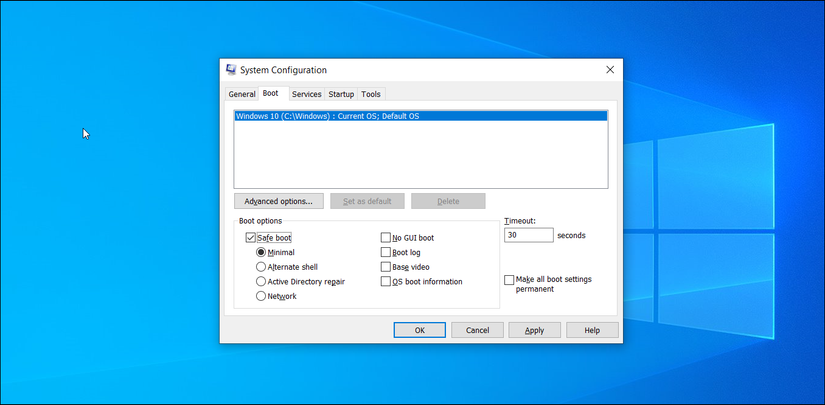Choose Alternate shell safe boot mode
The image size is (825, 405).
(x=261, y=267)
